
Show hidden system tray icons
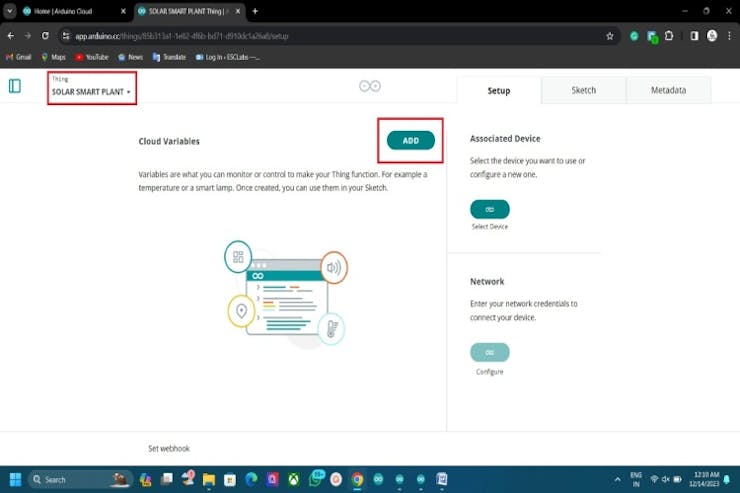pyautogui.click(x=617, y=480)
